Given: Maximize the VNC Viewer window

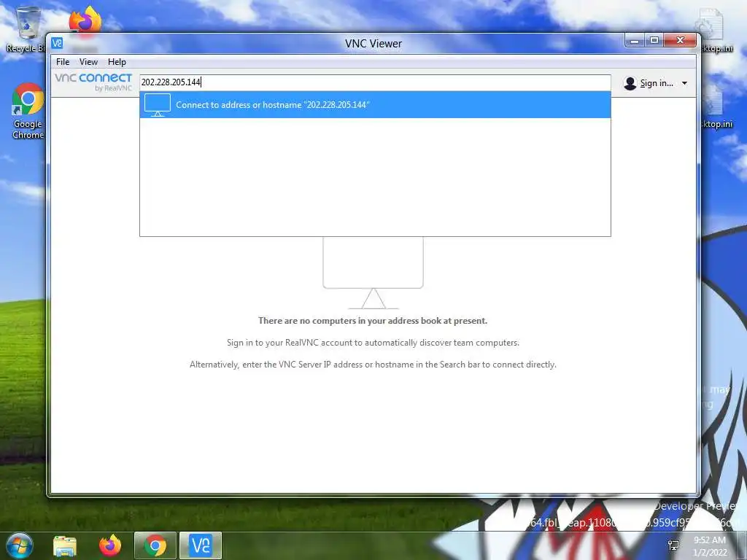Looking at the screenshot, I should pyautogui.click(x=654, y=41).
